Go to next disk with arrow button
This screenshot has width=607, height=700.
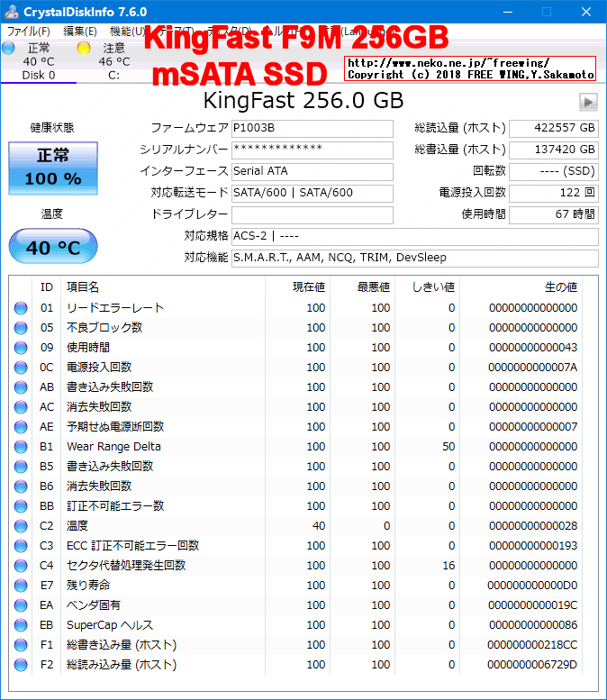click(588, 102)
